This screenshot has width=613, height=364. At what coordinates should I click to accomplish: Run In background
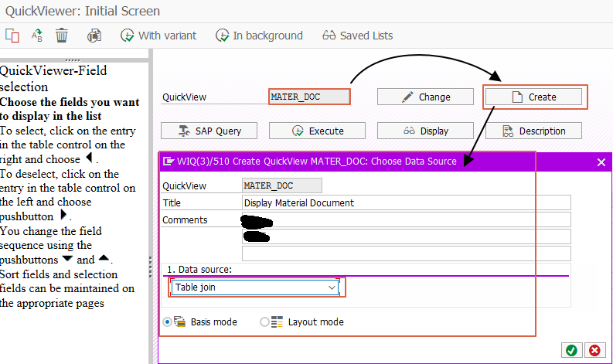[x=259, y=36]
